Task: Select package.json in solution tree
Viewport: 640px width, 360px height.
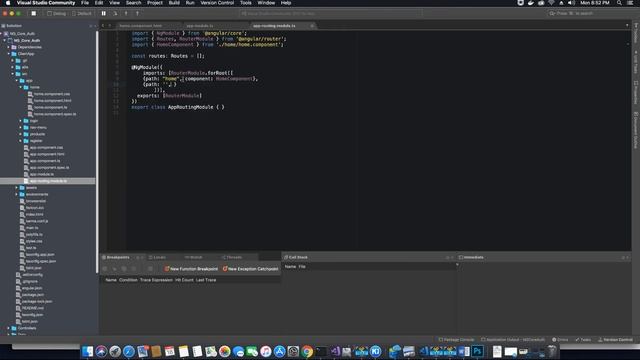Action: pyautogui.click(x=33, y=295)
